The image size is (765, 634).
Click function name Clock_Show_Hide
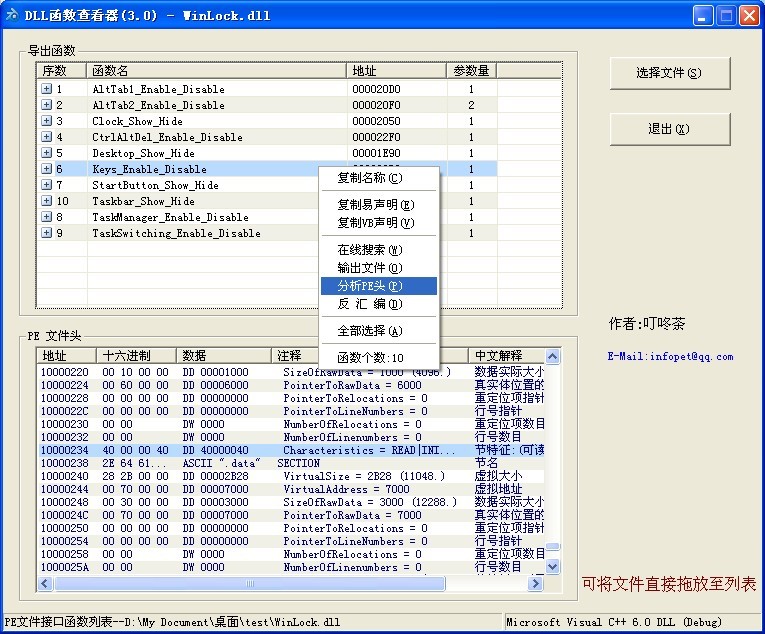click(x=138, y=121)
